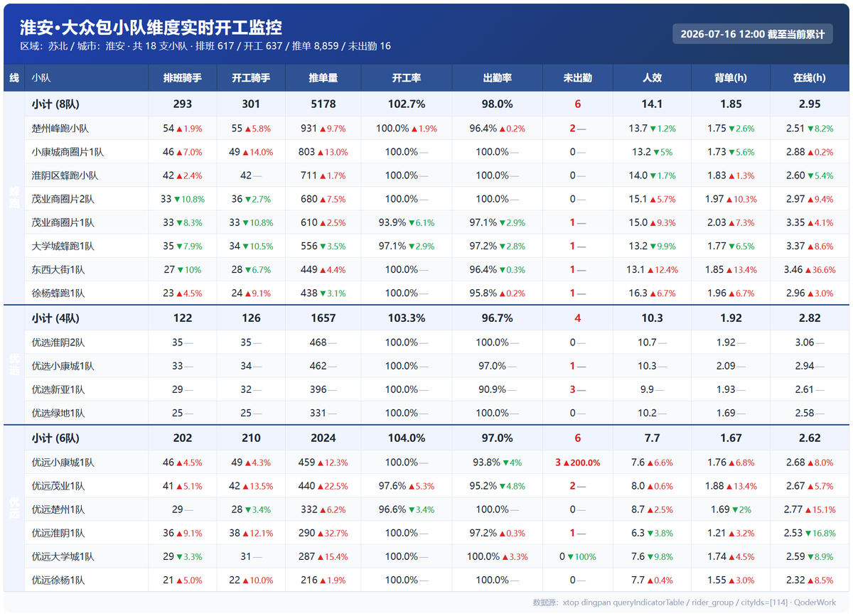Image resolution: width=853 pixels, height=616 pixels.
Task: Select the 小计 (4队) subtotal row label
Action: point(56,318)
